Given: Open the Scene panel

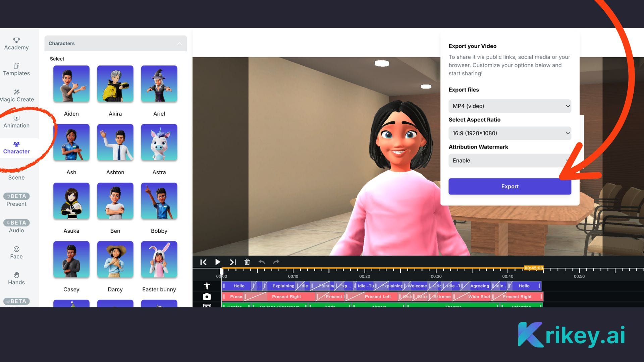Looking at the screenshot, I should pyautogui.click(x=16, y=175).
